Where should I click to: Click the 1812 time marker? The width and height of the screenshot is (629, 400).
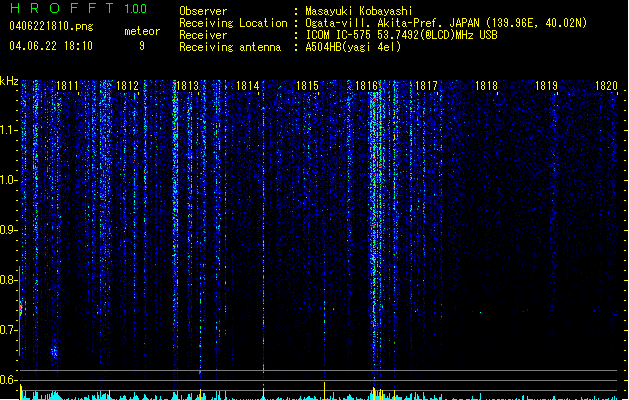[127, 86]
